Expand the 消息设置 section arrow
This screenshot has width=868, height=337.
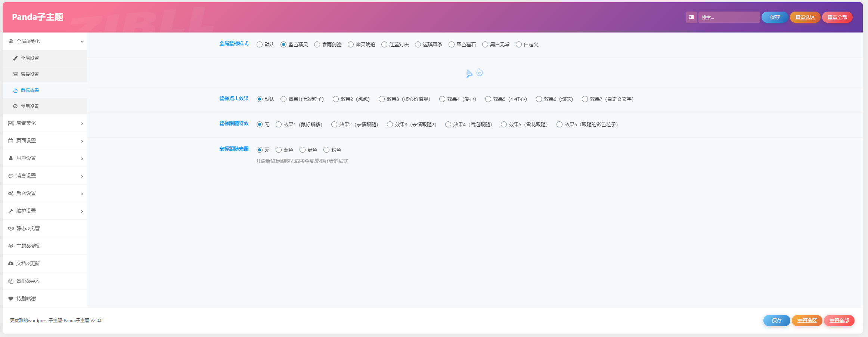(x=82, y=176)
